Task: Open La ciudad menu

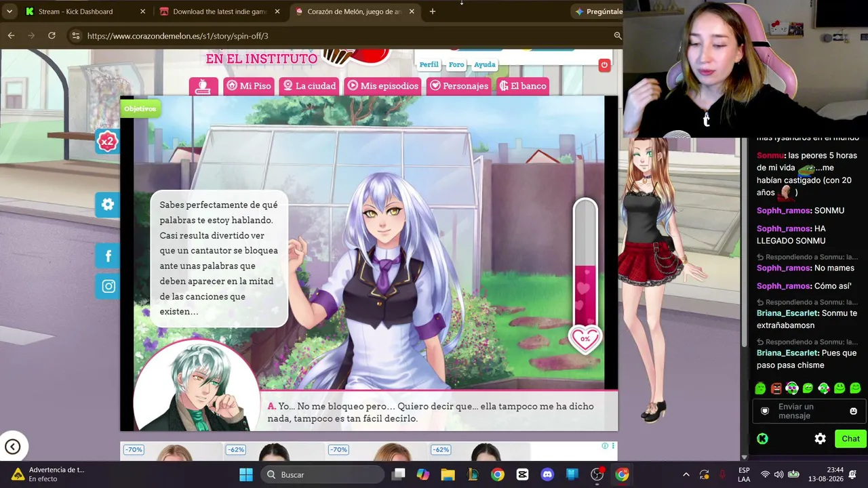Action: coord(309,86)
